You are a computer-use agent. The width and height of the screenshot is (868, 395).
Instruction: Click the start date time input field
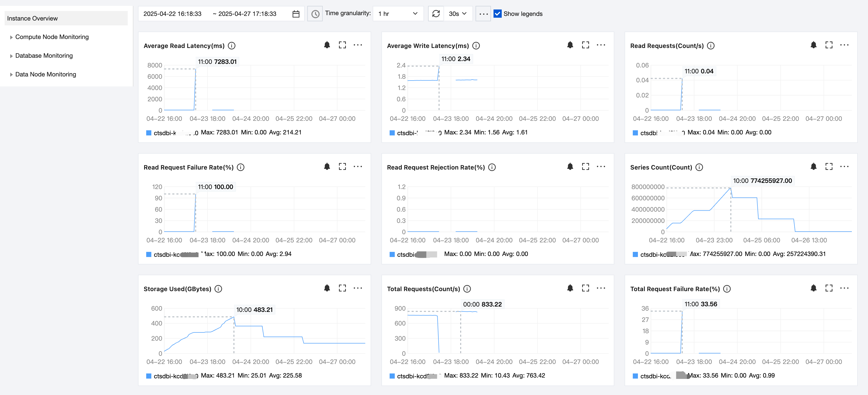point(172,14)
